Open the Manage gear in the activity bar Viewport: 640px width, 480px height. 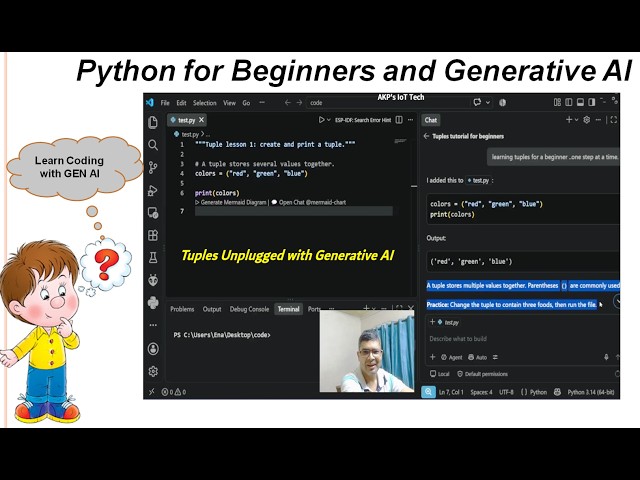153,371
